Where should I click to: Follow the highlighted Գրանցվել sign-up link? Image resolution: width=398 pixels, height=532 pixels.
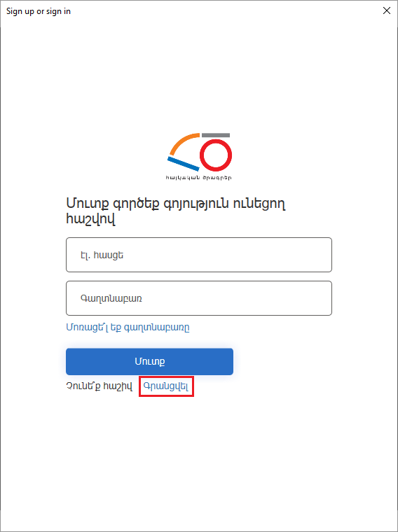click(x=166, y=386)
